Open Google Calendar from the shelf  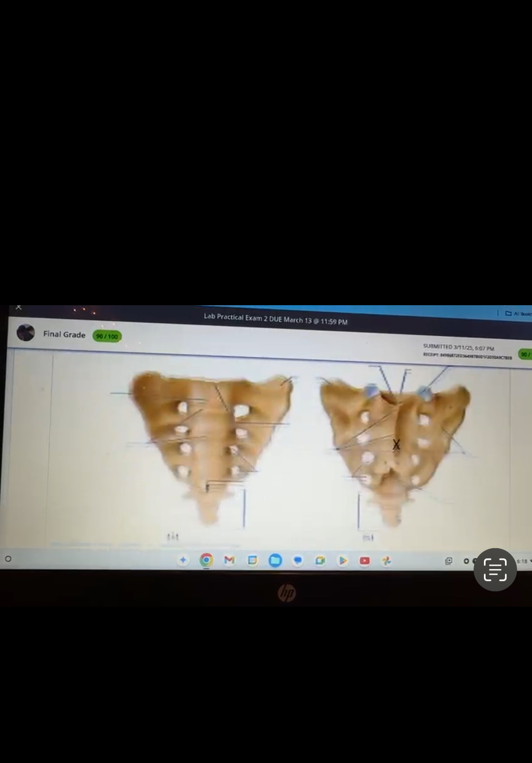(x=252, y=560)
